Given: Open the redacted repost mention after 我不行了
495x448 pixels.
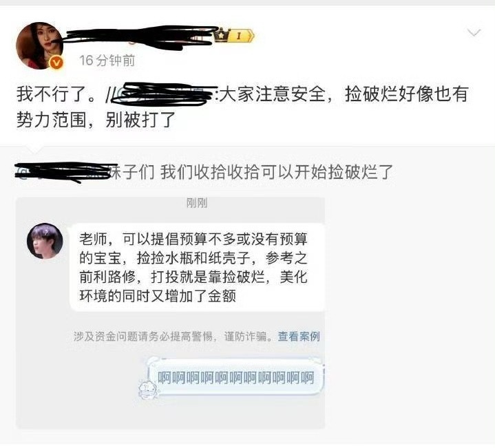Looking at the screenshot, I should (x=164, y=94).
